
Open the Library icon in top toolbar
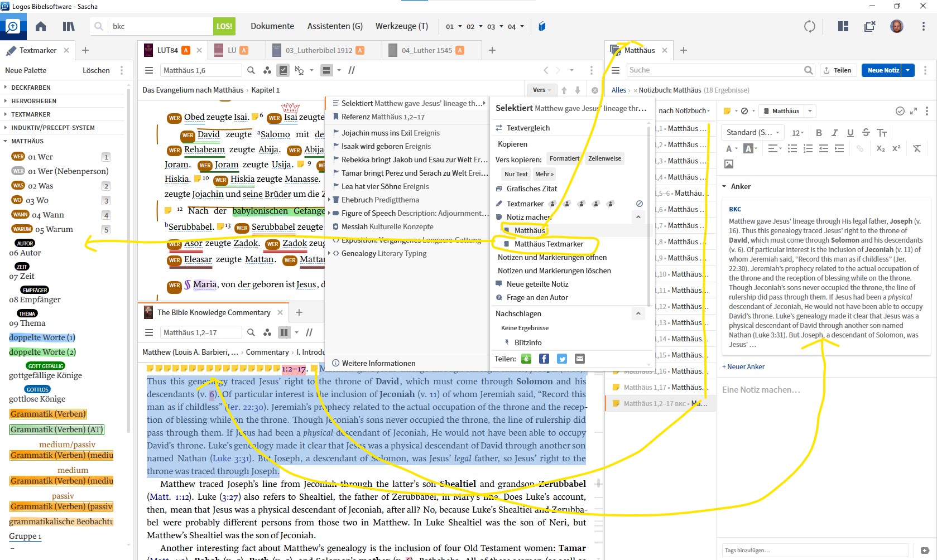click(x=69, y=26)
